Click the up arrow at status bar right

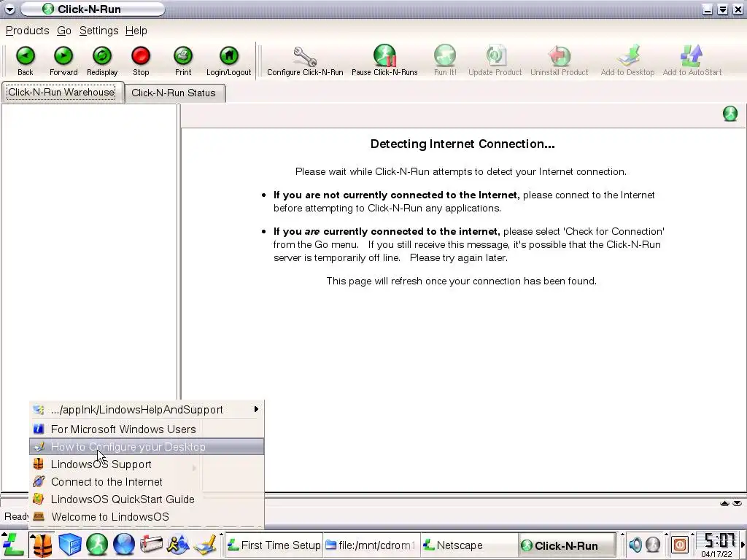point(724,503)
